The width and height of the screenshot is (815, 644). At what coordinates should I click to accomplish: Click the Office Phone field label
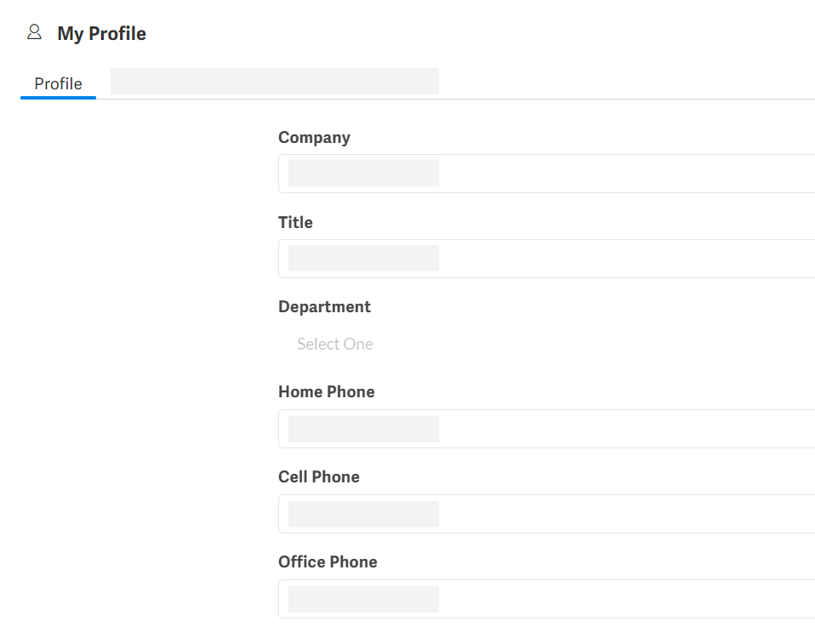tap(328, 561)
